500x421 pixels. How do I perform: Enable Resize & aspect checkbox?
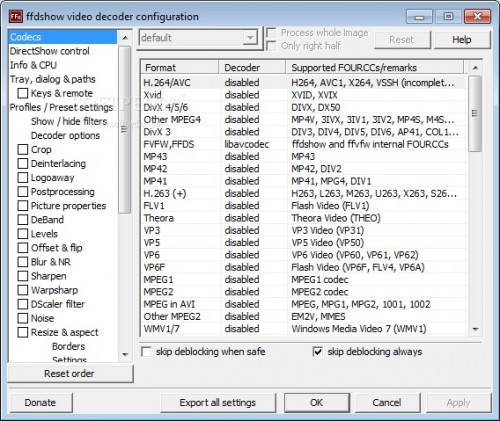pos(23,332)
